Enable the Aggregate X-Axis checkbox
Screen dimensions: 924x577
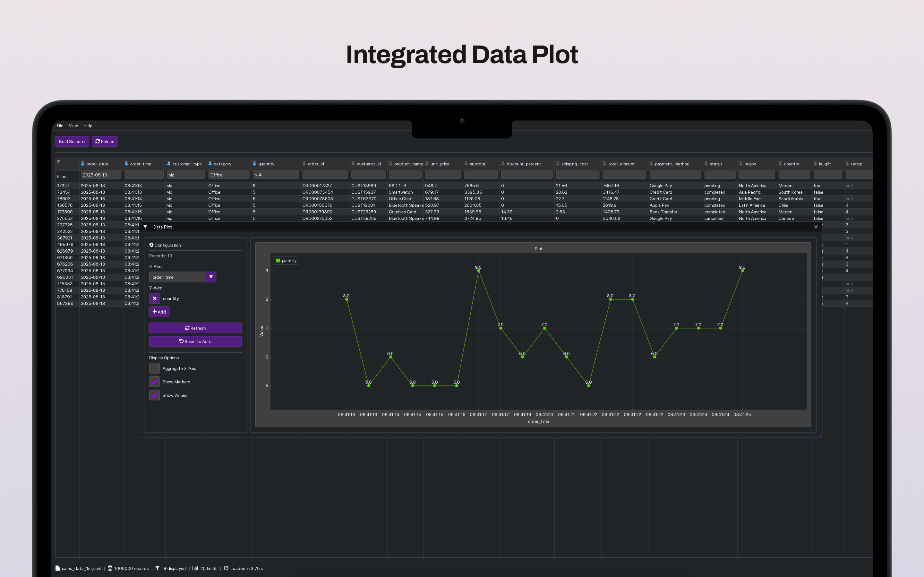(154, 368)
